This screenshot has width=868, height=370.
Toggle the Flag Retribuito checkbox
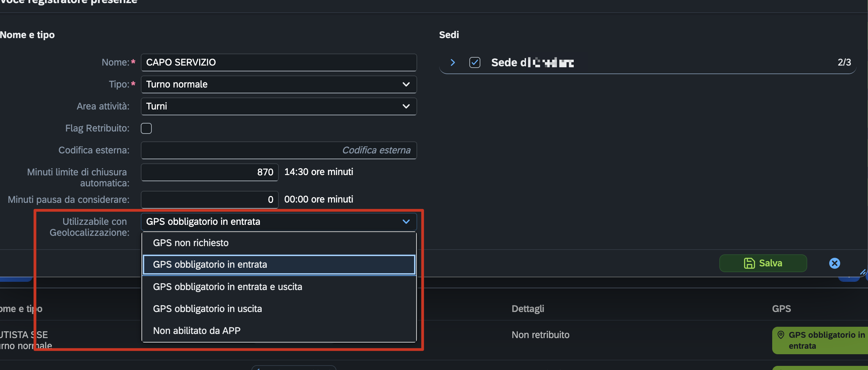pyautogui.click(x=146, y=128)
